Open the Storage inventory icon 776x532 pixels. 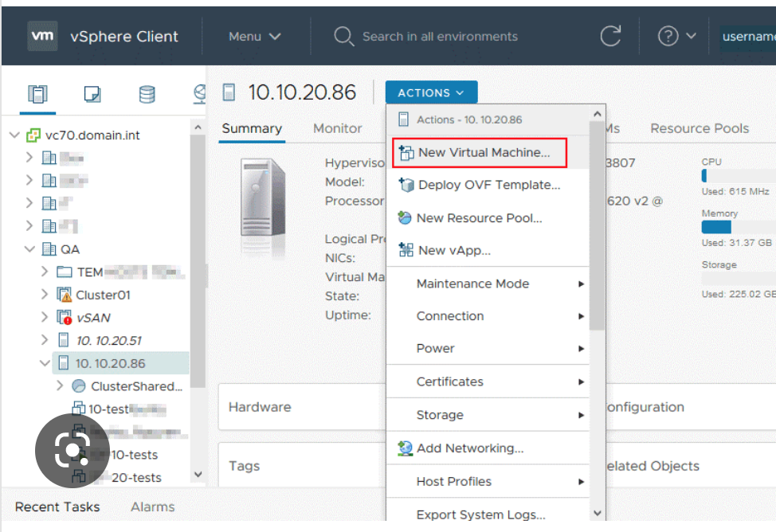(x=147, y=93)
